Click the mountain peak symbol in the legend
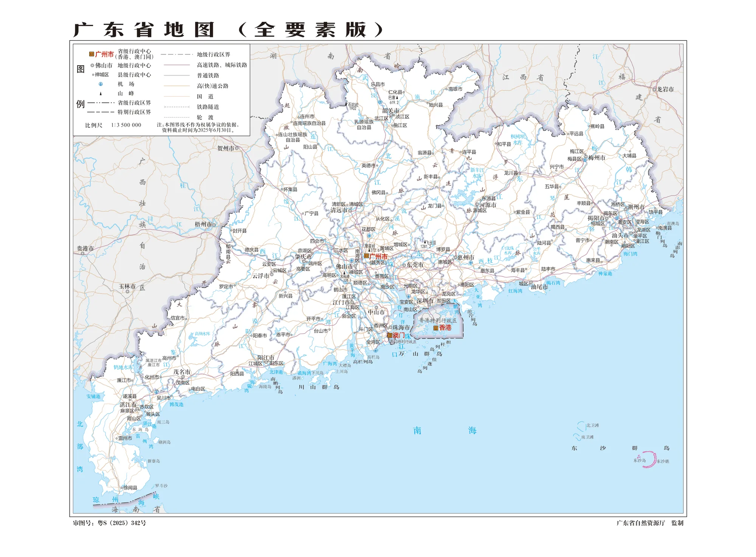756x557 pixels. point(101,93)
